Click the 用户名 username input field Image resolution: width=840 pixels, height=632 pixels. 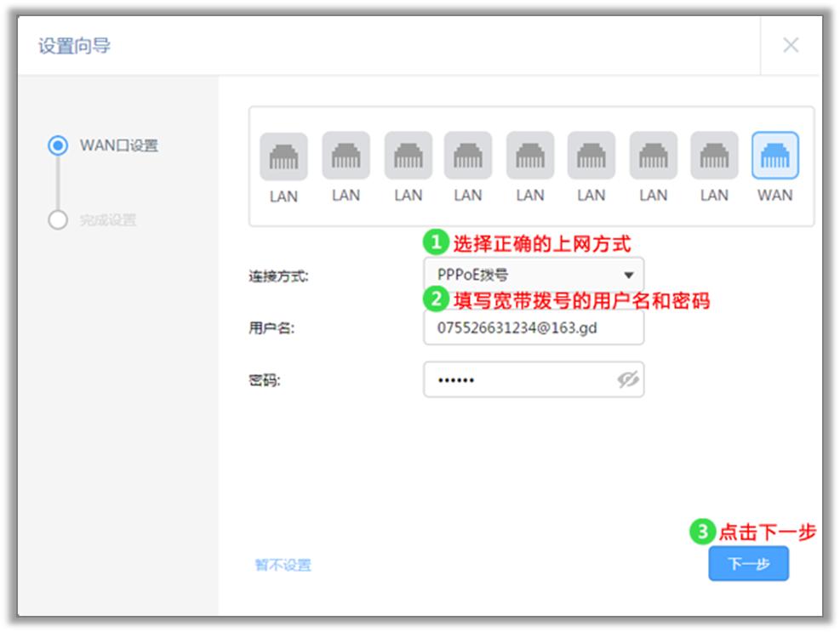click(534, 327)
